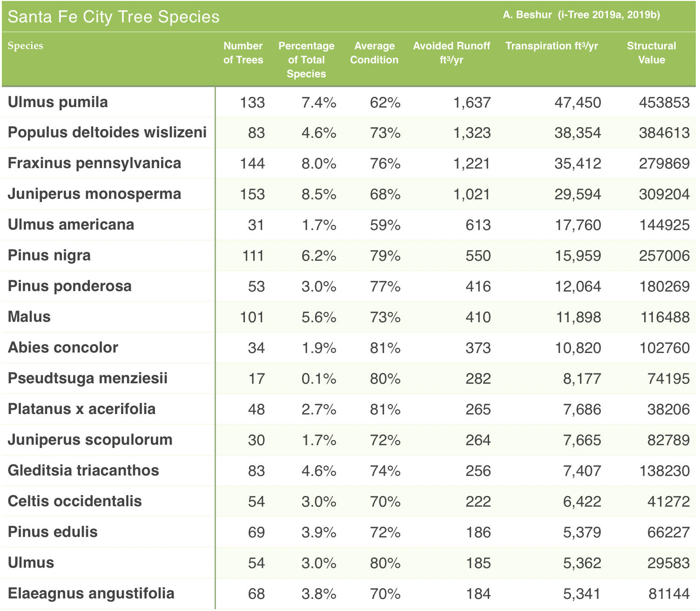Select the Fraxinus pennsylvanica species name
Screen dimensions: 700x611
pos(94,163)
